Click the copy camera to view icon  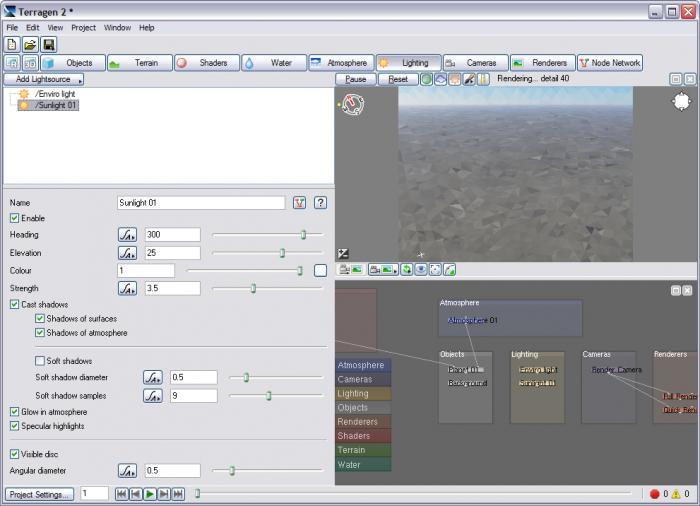(351, 270)
